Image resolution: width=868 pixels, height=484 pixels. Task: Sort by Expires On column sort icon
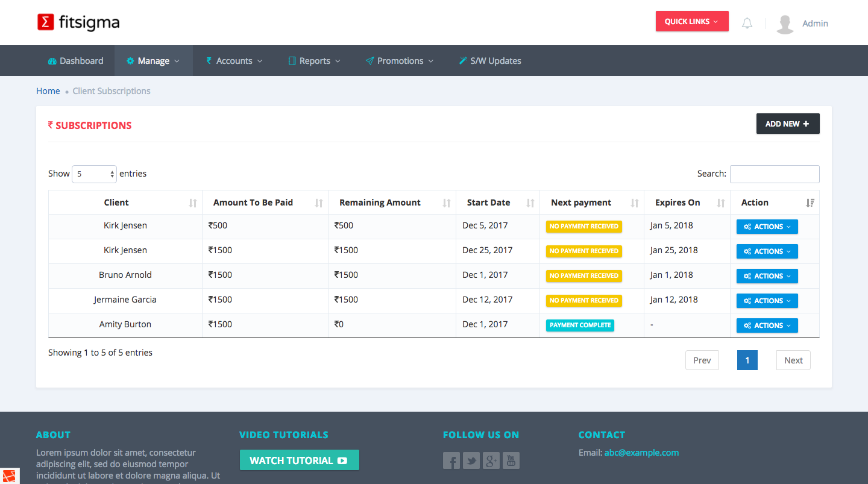[x=720, y=203]
